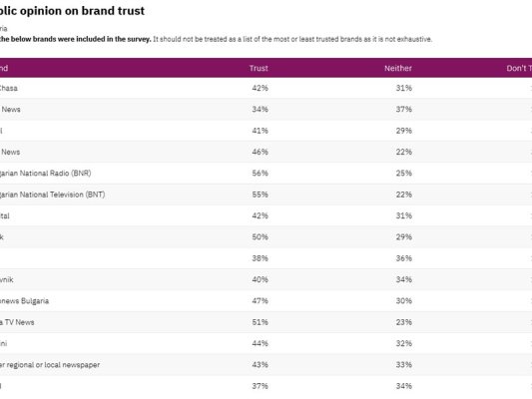Click the brand trust title heading
This screenshot has width=532, height=399.
tap(72, 11)
